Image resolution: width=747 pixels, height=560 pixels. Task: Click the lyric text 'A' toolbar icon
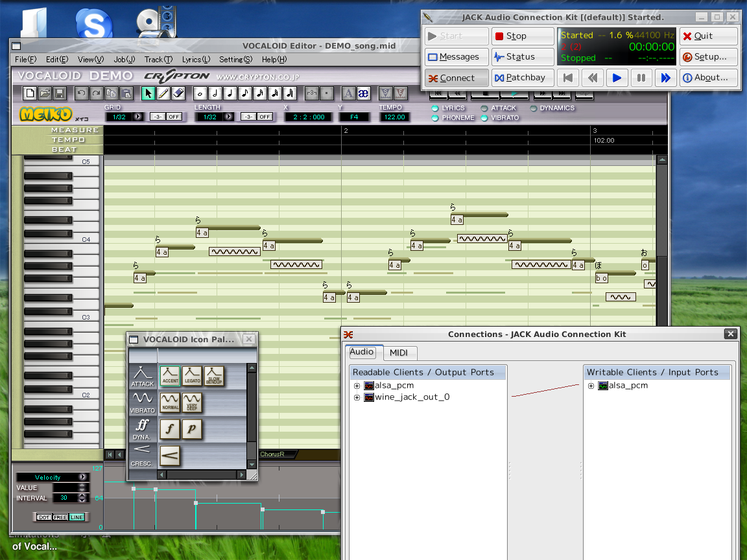tap(348, 93)
